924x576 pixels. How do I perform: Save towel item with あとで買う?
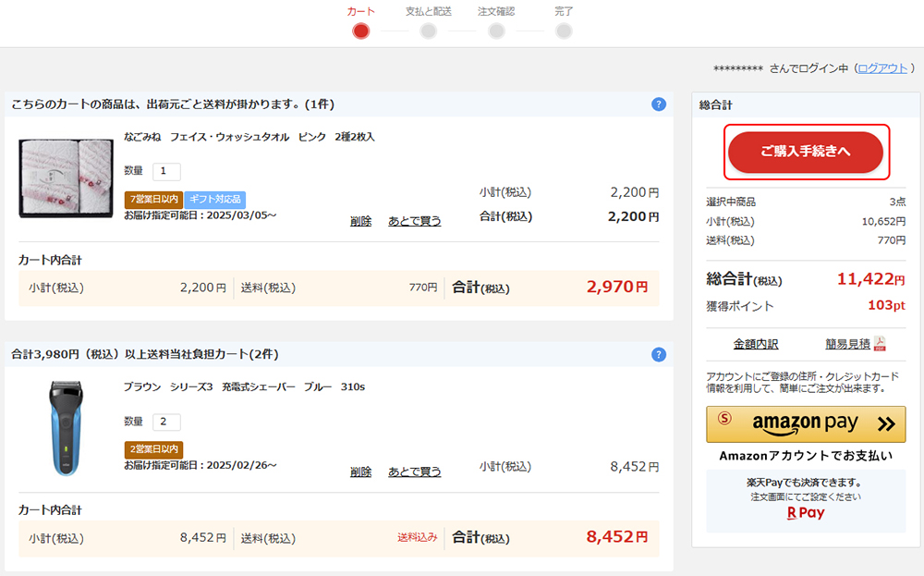click(414, 221)
